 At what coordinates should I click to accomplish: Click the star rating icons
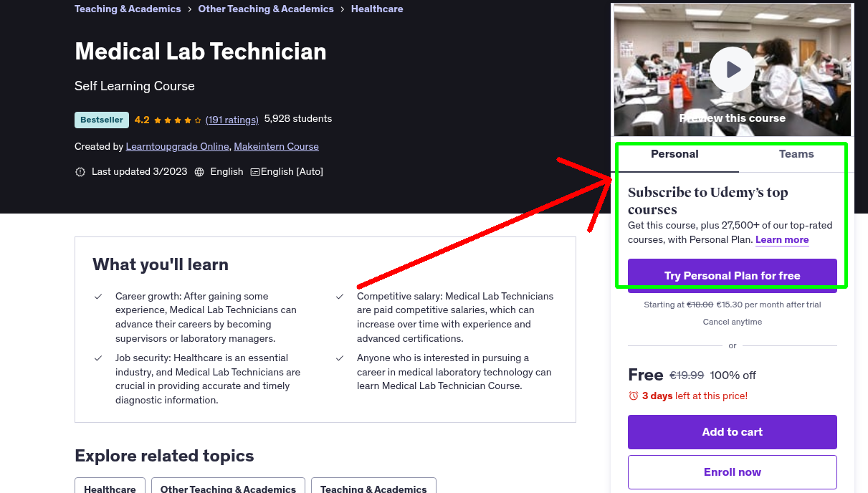click(177, 120)
